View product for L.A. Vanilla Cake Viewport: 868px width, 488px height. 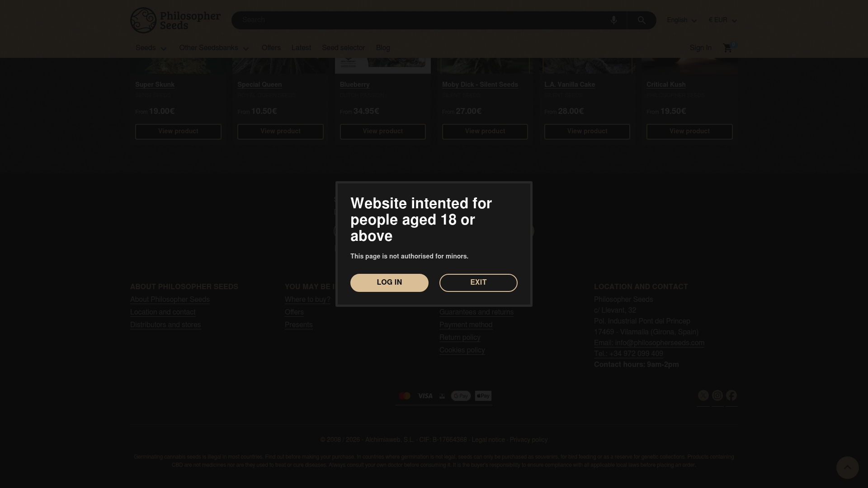pos(587,131)
